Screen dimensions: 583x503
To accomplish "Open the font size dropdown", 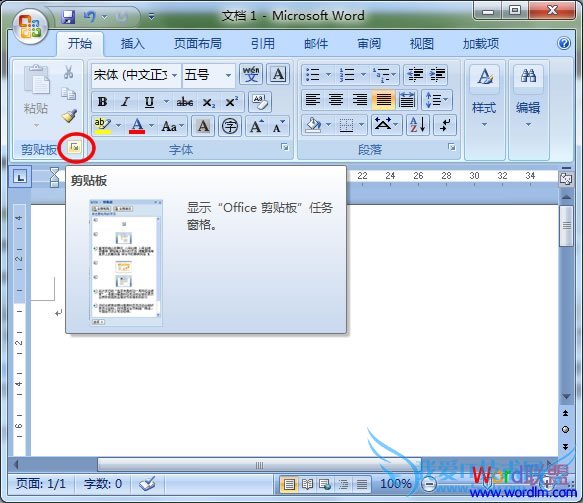I will click(228, 75).
